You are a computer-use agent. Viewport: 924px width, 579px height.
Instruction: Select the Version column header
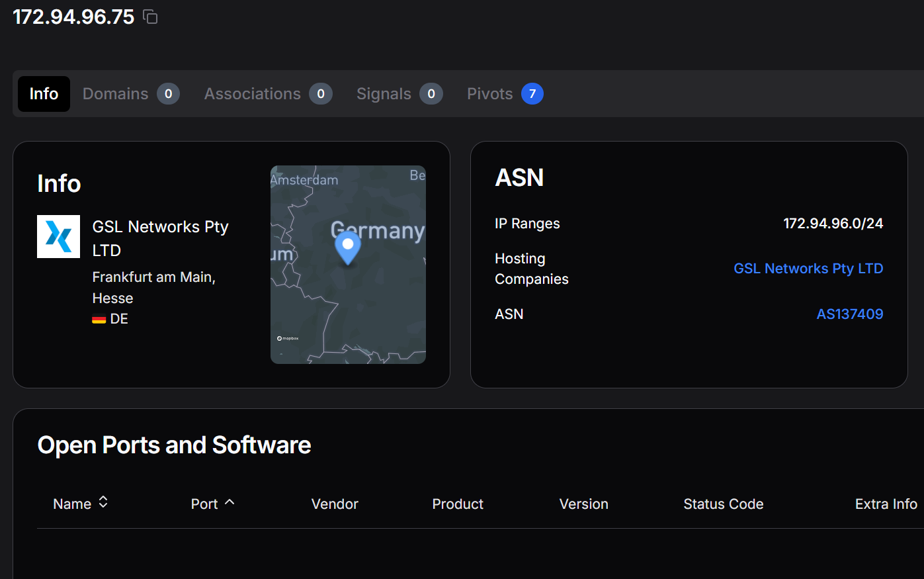(x=583, y=504)
